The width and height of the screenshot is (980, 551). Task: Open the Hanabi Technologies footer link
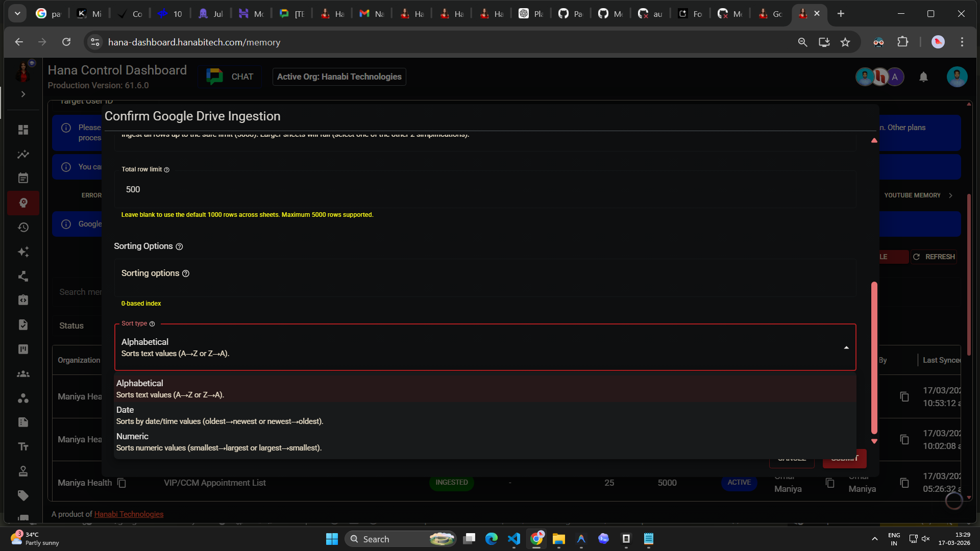[x=129, y=514]
